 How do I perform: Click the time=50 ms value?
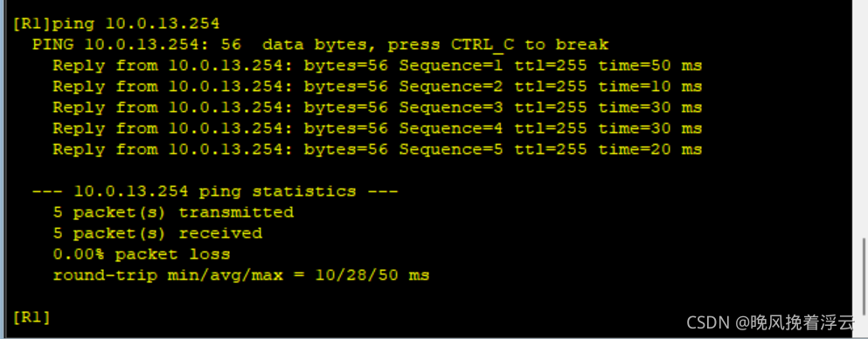pos(650,66)
